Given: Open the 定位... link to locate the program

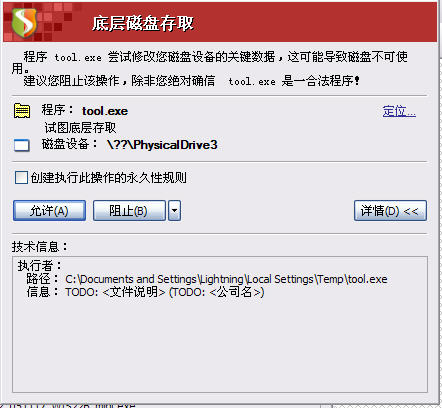Looking at the screenshot, I should coord(399,111).
